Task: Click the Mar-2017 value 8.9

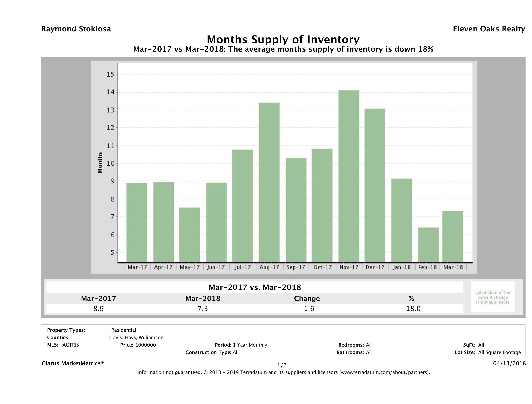Action: (x=98, y=309)
